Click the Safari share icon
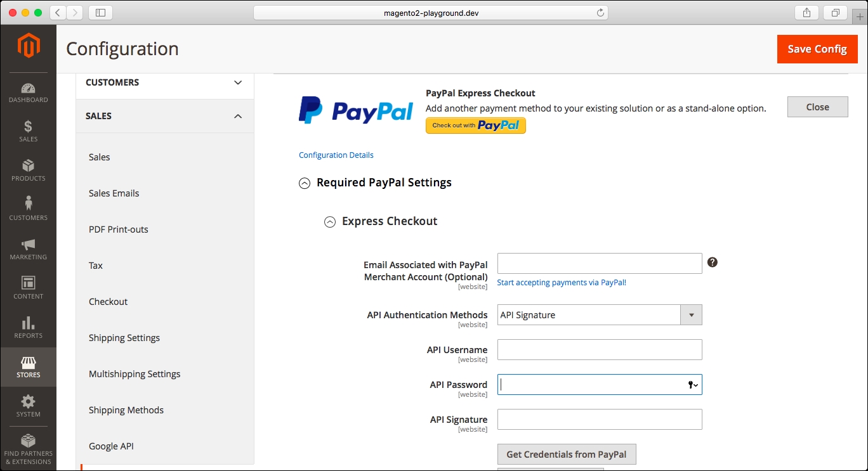868x471 pixels. [x=806, y=13]
